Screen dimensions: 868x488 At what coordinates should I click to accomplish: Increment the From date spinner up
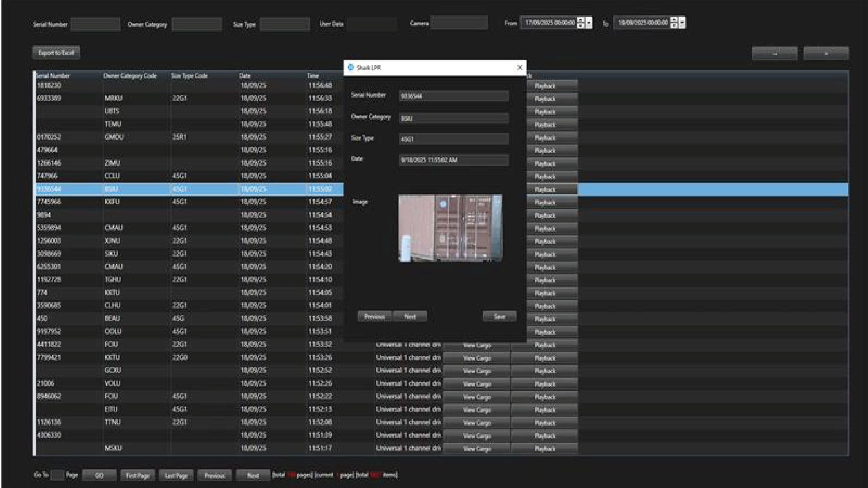click(x=581, y=19)
